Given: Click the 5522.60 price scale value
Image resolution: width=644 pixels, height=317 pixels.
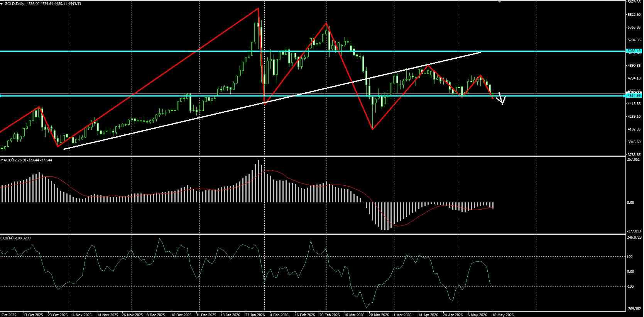Looking at the screenshot, I should (x=634, y=15).
